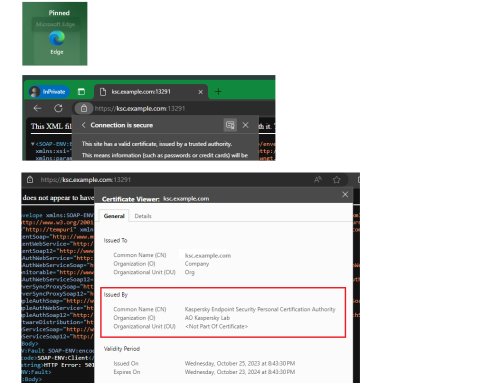The image size is (500, 383).
Task: Open Read aloud icon in address bar
Action: (318, 180)
